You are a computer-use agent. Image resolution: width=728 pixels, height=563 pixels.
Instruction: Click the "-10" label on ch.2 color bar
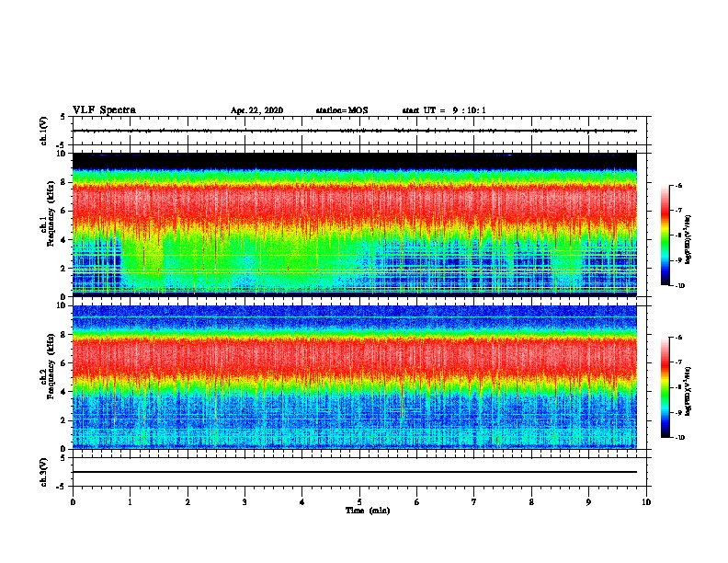pos(679,438)
